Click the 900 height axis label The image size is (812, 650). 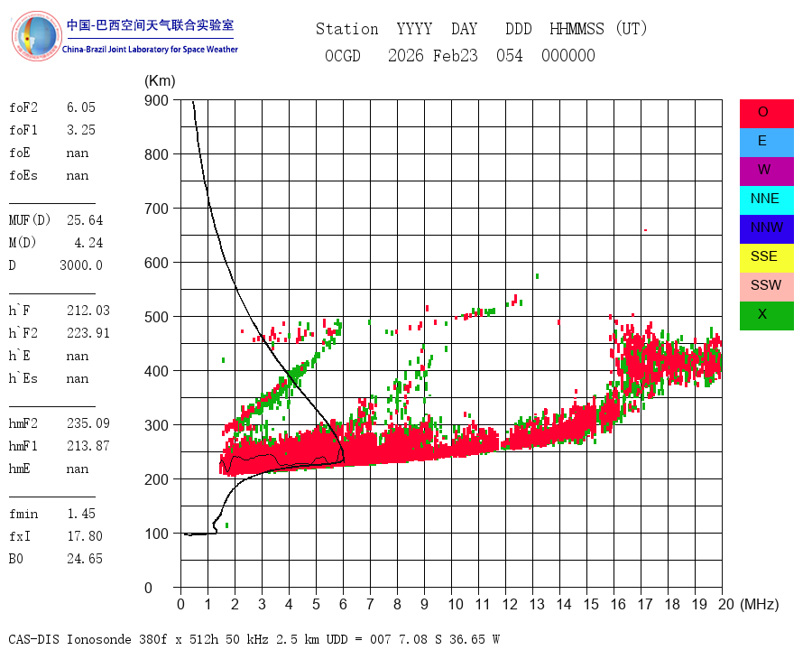[x=156, y=100]
